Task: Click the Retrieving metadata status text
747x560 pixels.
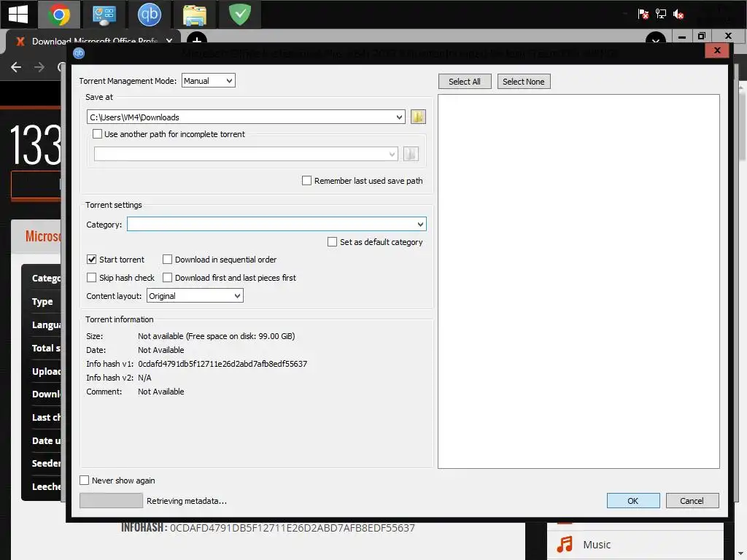Action: coord(187,501)
